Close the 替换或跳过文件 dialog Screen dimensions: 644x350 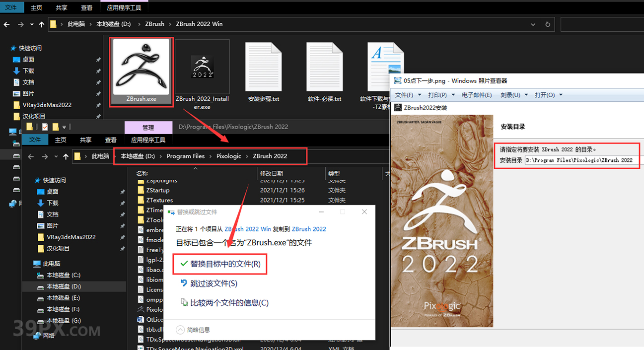tap(364, 212)
